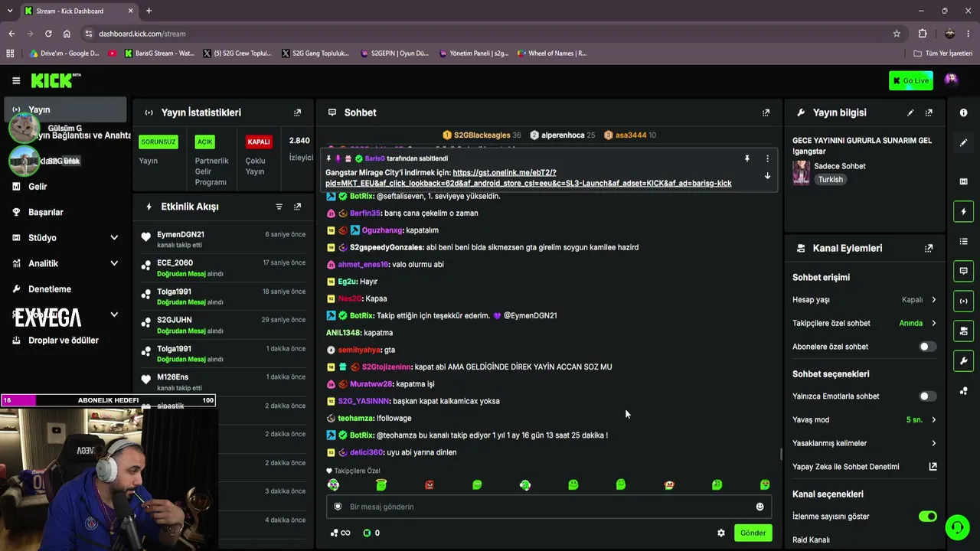Click the green support headset button
Viewport: 980px width, 551px height.
[x=957, y=527]
